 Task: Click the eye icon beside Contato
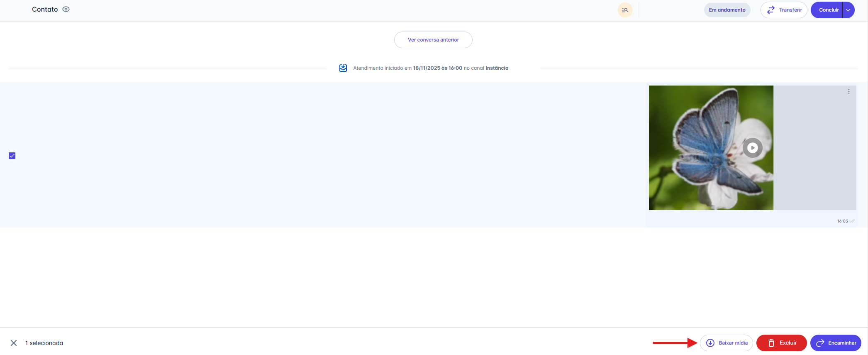(66, 9)
